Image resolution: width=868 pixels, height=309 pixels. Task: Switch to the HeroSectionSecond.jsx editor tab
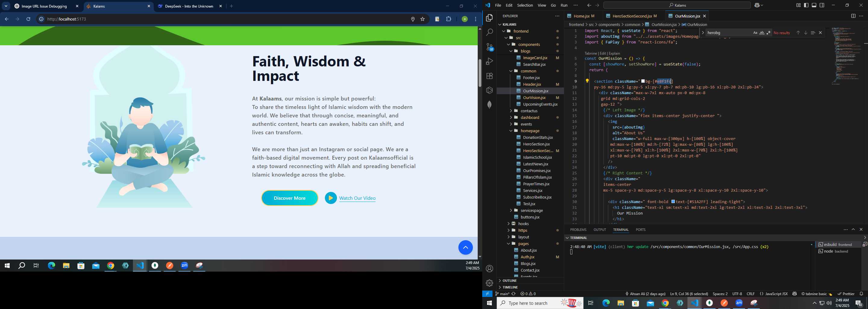632,16
